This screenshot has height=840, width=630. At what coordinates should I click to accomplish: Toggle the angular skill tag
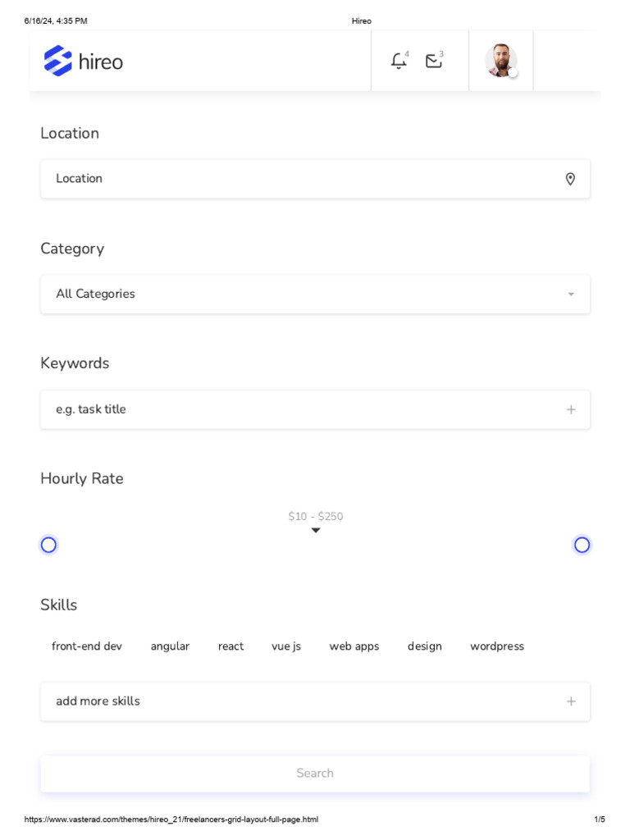[x=170, y=646]
